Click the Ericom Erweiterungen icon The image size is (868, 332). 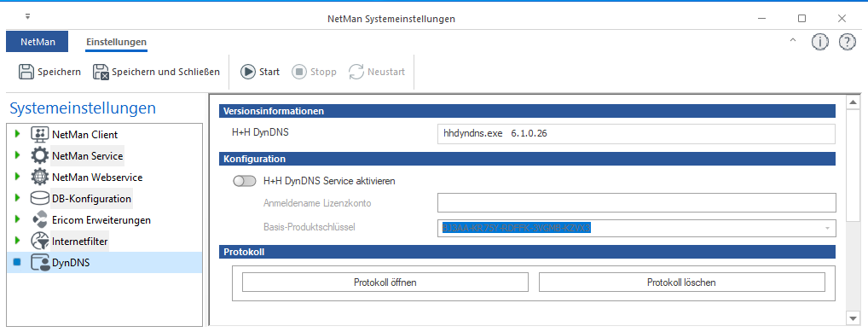pos(39,220)
